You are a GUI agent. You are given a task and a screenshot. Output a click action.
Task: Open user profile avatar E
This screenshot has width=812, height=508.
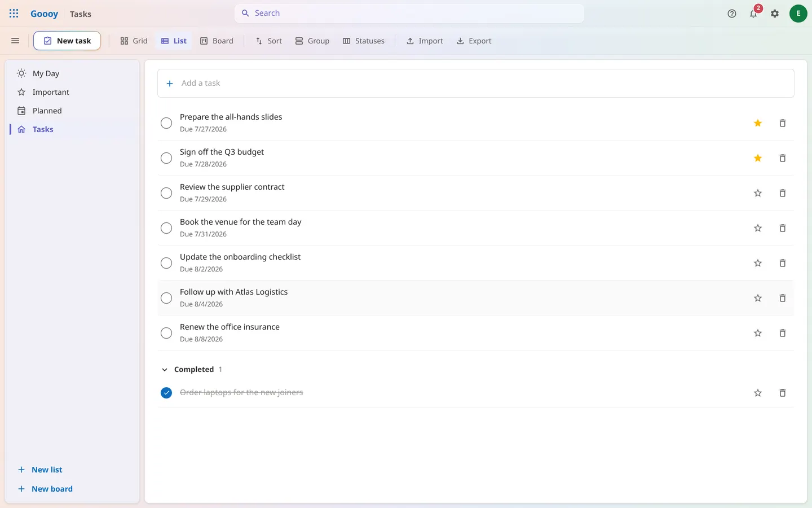click(798, 14)
